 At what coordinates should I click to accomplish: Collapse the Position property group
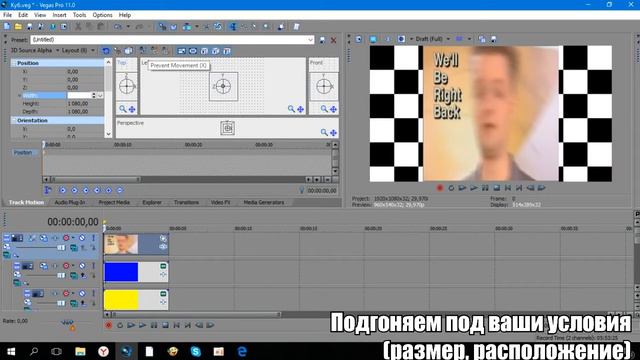(x=13, y=63)
